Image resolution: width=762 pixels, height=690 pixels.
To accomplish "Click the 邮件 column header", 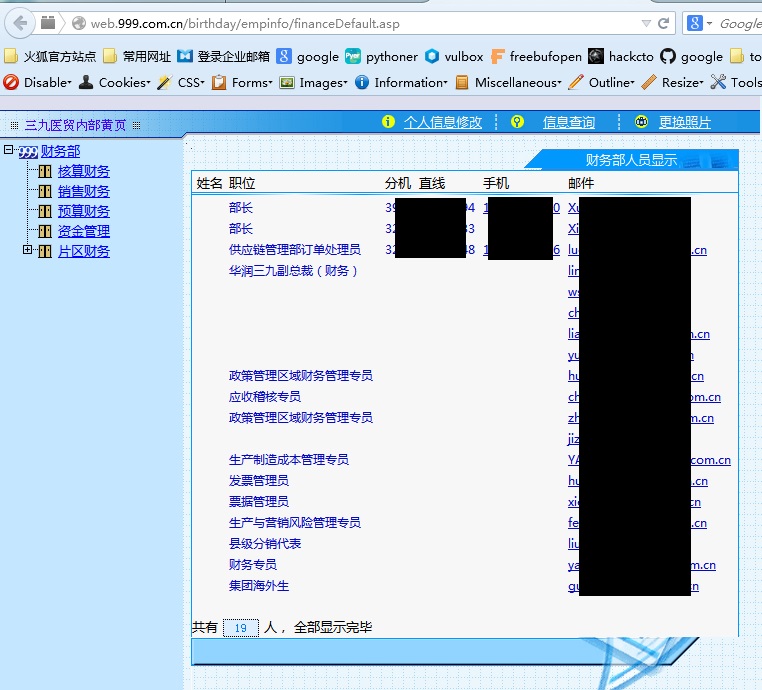I will 581,183.
